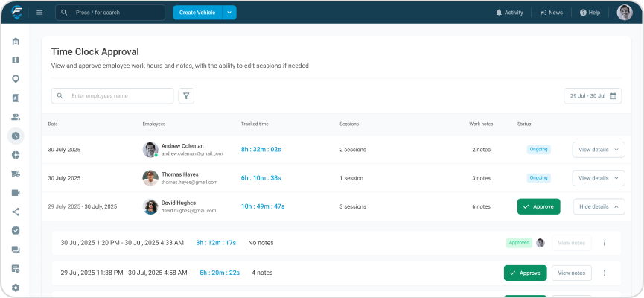
Task: Click Thomas Hayes' avatar photo
Action: [x=150, y=178]
